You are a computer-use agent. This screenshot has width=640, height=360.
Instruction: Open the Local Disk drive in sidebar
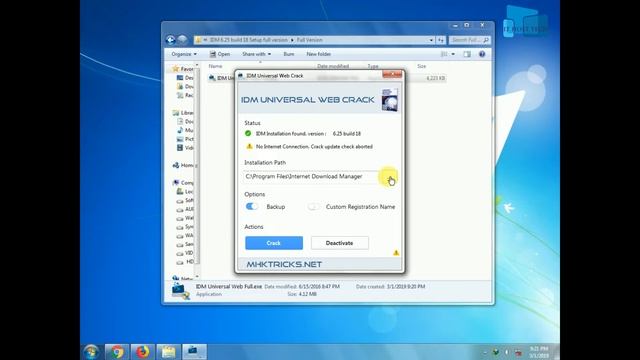185,191
